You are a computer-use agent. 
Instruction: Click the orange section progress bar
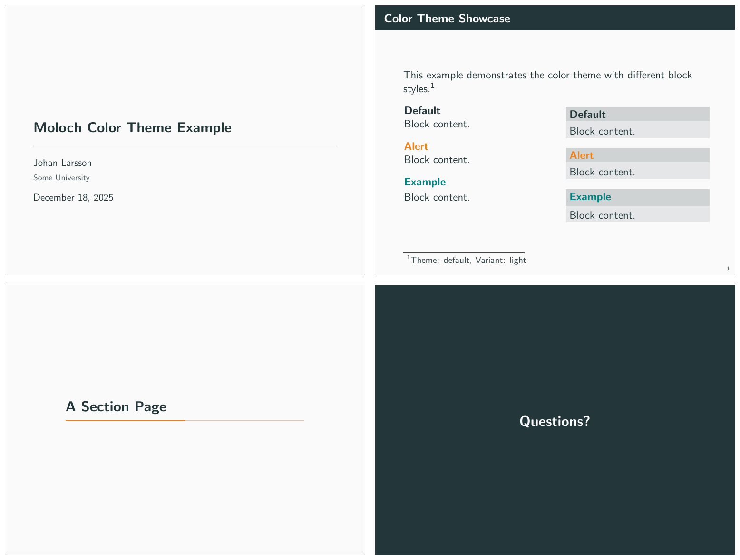[x=125, y=421]
